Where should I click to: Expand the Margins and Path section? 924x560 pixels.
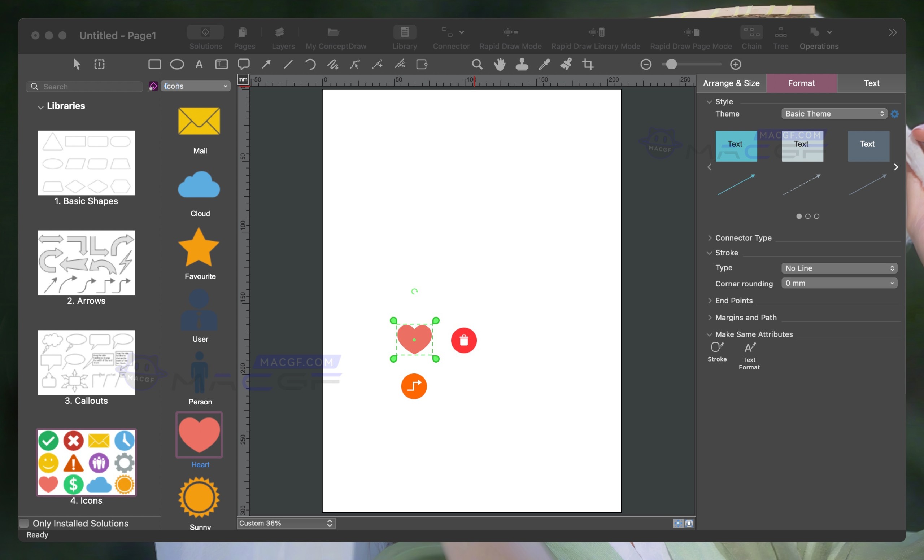click(745, 317)
